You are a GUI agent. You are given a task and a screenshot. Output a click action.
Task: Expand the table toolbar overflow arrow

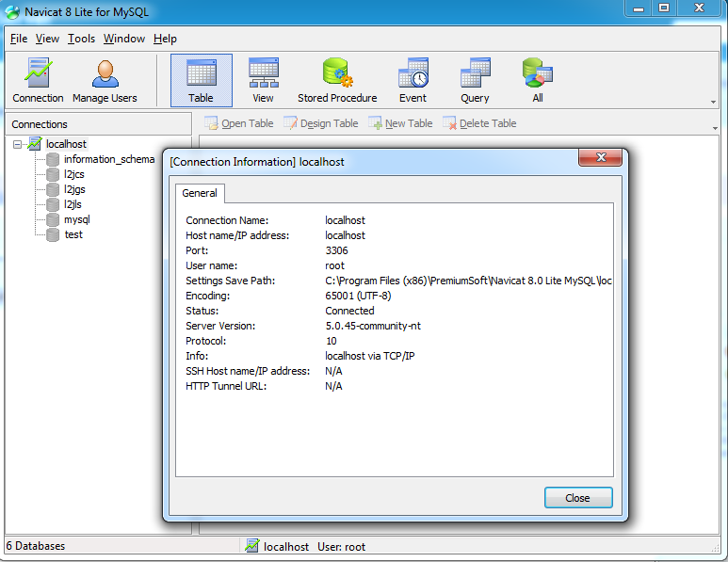point(715,128)
